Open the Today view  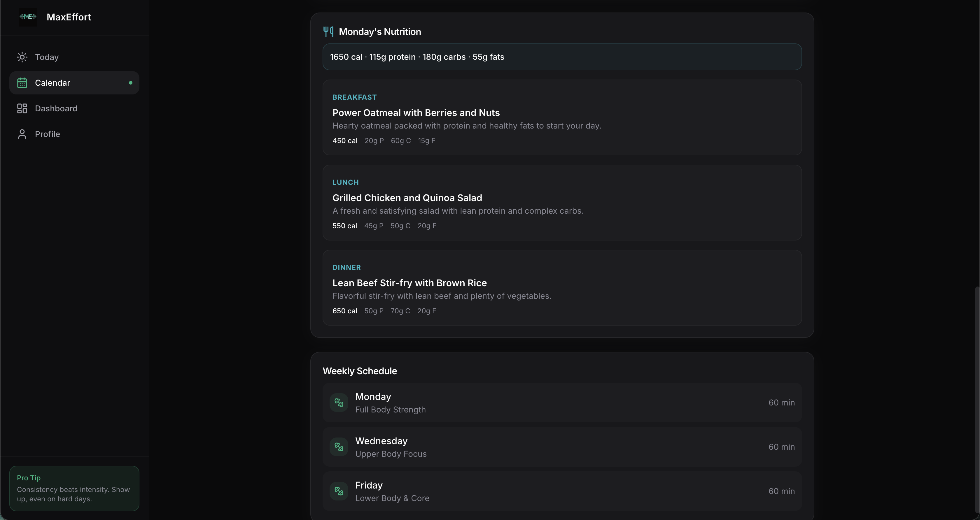pos(48,57)
